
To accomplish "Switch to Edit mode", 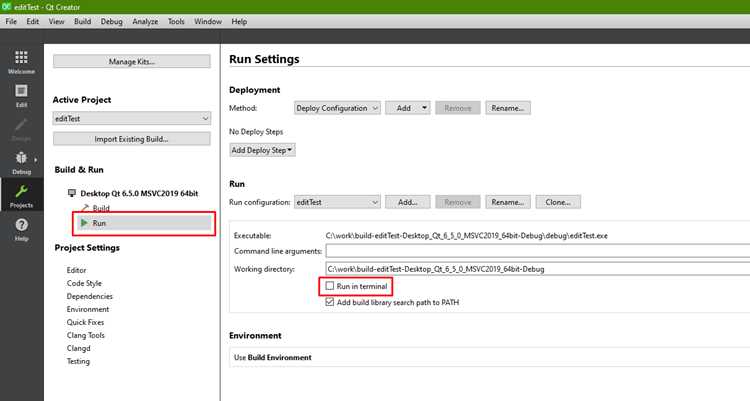I will [22, 96].
